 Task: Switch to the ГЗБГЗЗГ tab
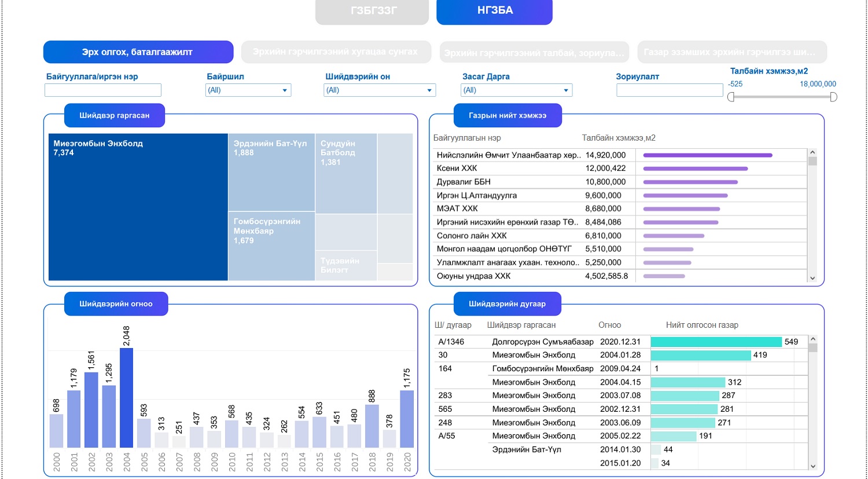point(372,11)
